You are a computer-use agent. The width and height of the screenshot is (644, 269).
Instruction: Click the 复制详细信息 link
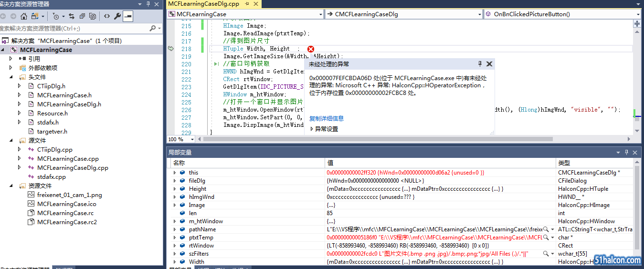click(x=327, y=118)
